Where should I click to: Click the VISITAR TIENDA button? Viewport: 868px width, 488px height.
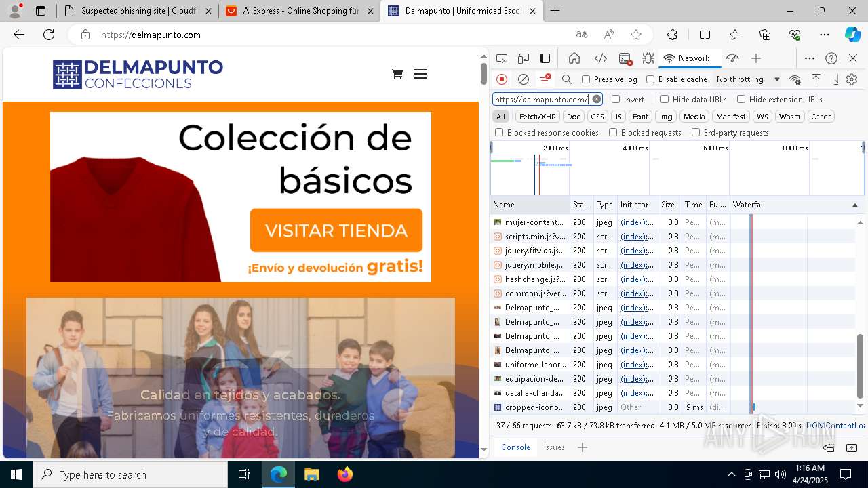point(336,230)
